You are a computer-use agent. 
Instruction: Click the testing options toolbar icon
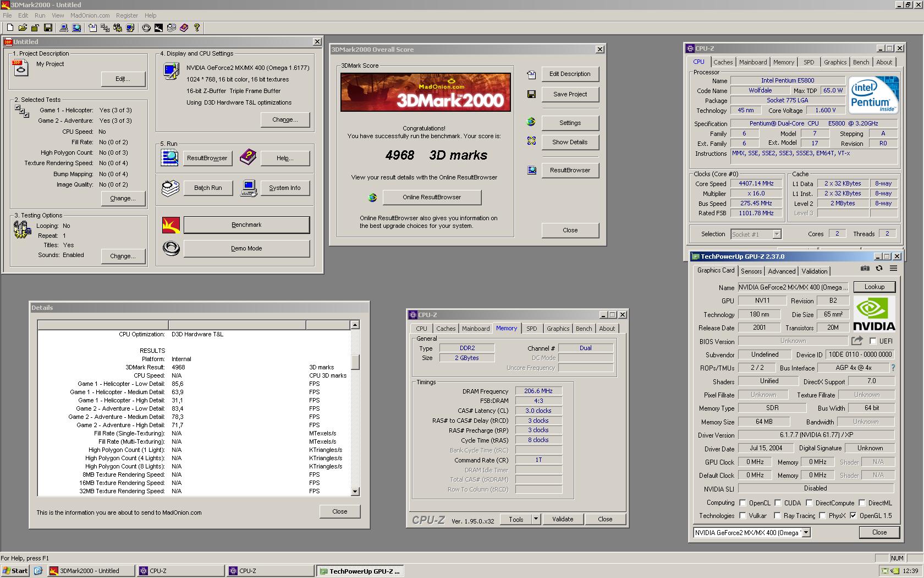click(x=118, y=28)
